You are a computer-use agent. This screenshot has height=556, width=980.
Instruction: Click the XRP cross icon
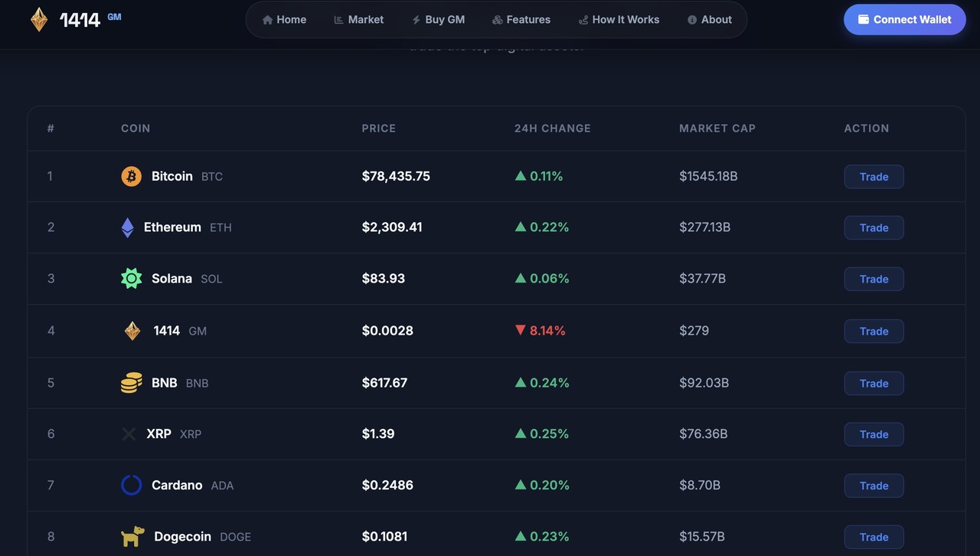click(129, 433)
